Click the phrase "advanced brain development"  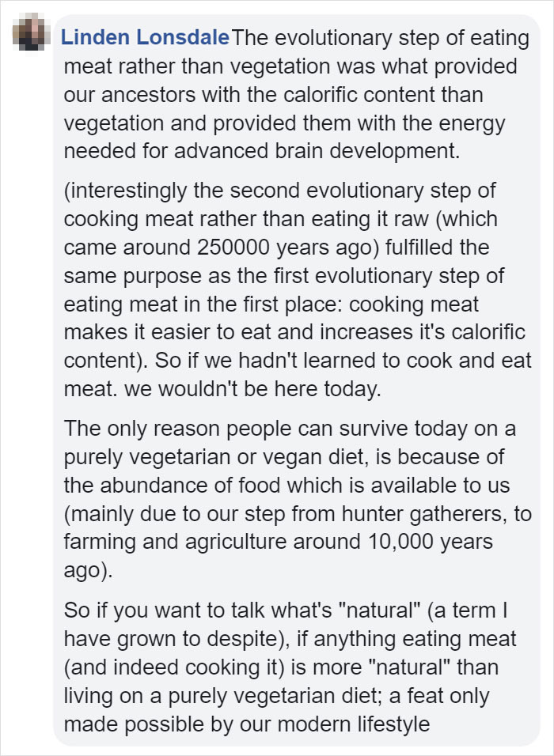(x=315, y=151)
